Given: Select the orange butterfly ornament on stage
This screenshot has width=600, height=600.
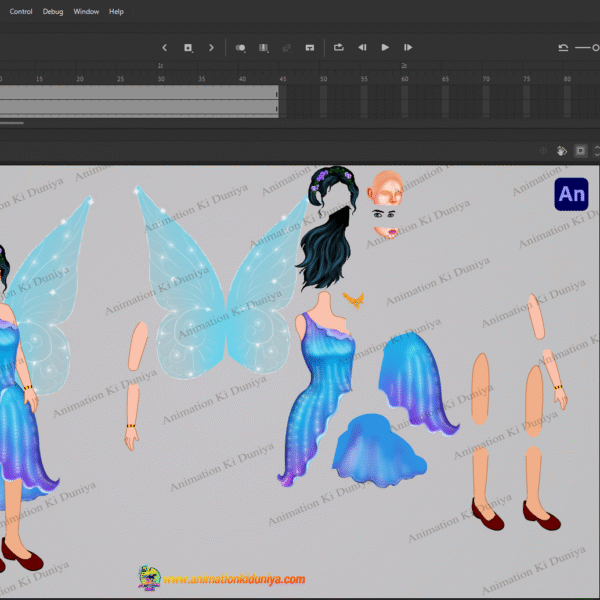Looking at the screenshot, I should (354, 301).
